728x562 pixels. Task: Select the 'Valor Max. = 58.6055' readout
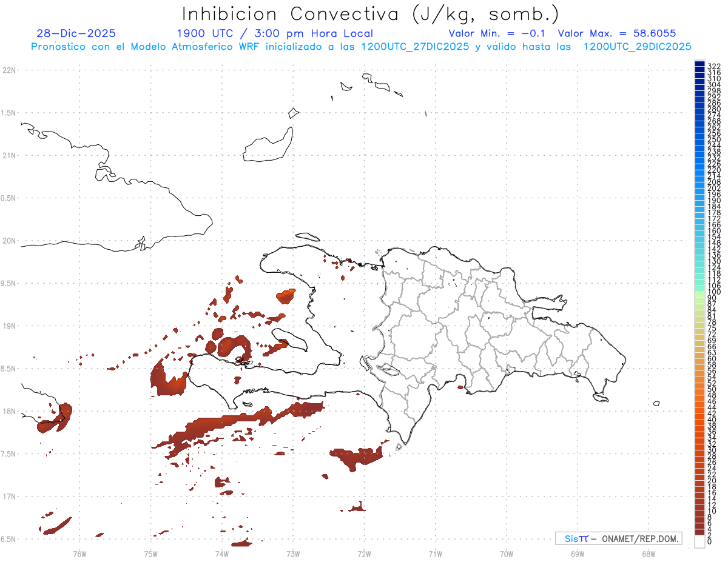pyautogui.click(x=616, y=33)
